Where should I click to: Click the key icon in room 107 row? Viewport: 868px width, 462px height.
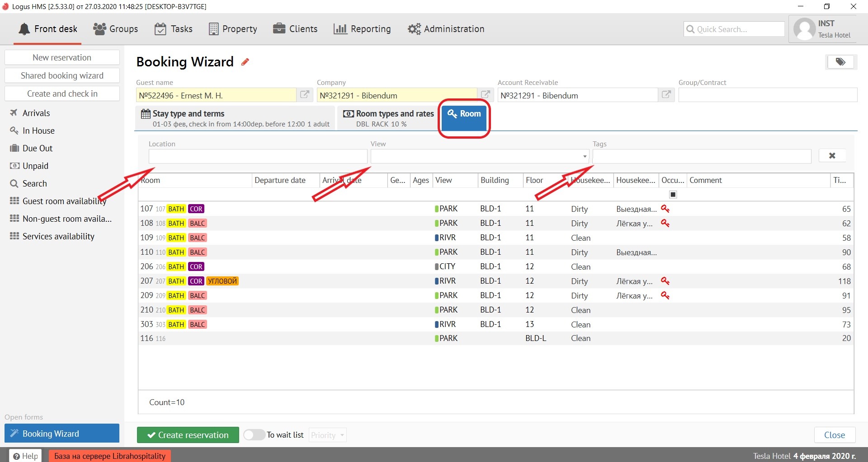click(665, 209)
